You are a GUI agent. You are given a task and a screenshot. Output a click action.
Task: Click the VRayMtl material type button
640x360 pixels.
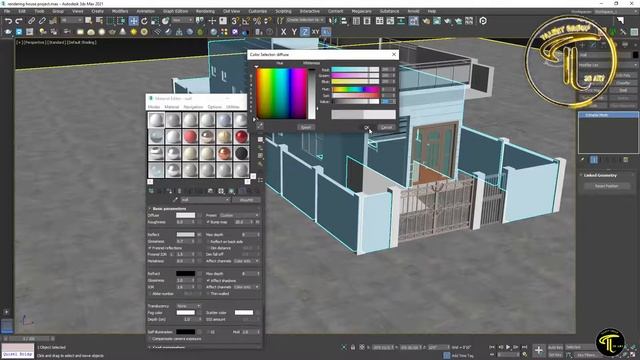point(246,200)
